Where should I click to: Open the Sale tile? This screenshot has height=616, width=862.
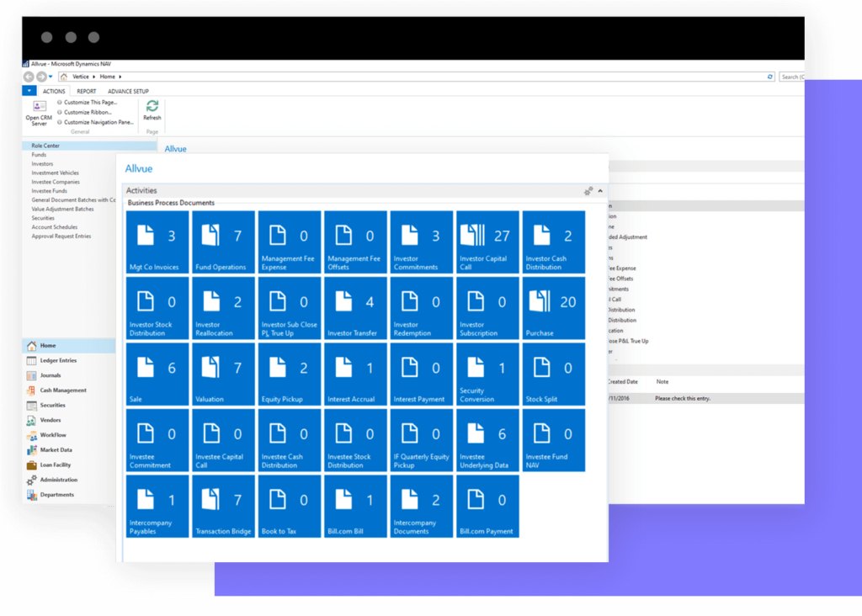click(x=157, y=374)
